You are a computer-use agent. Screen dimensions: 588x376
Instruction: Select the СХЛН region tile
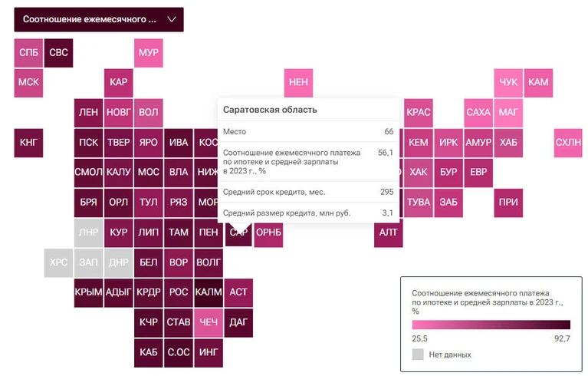(x=568, y=143)
